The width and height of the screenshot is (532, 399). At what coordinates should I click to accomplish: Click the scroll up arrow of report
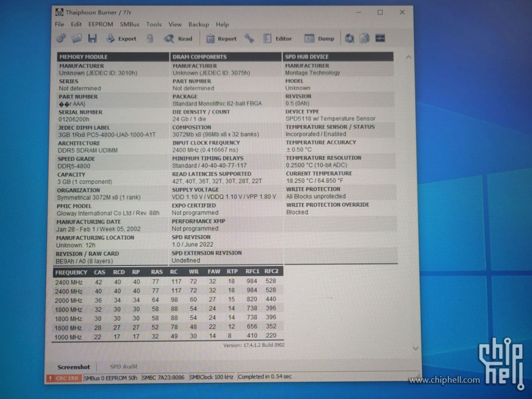point(408,58)
